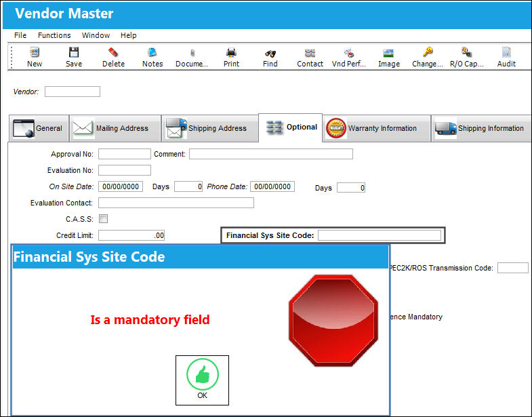
Task: Click the Financial Sys Site Code dialog title
Action: tap(89, 257)
